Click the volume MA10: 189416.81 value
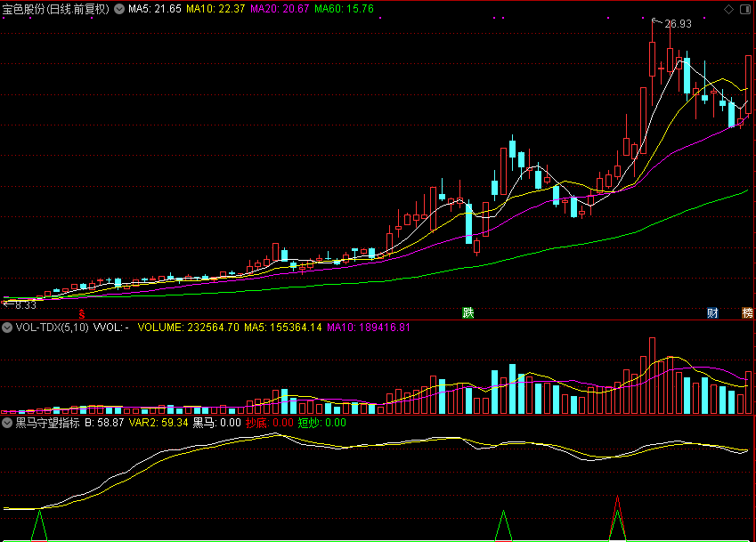The height and width of the screenshot is (542, 756). click(x=369, y=328)
